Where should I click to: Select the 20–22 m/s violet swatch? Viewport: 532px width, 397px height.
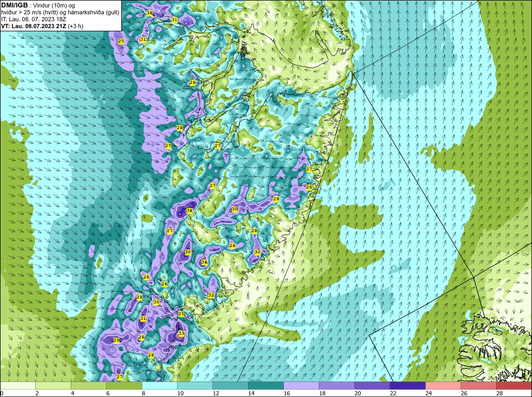[372, 386]
